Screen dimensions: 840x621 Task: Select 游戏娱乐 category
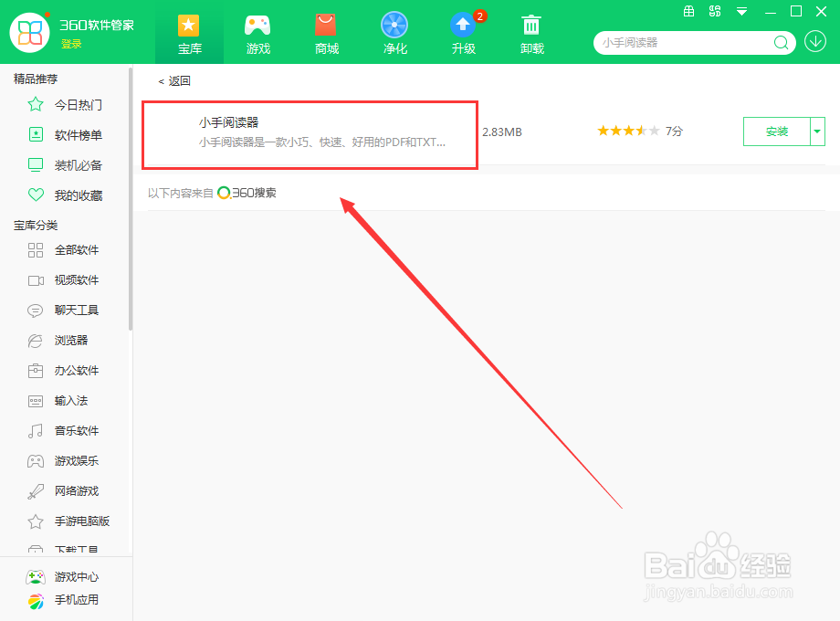(77, 461)
